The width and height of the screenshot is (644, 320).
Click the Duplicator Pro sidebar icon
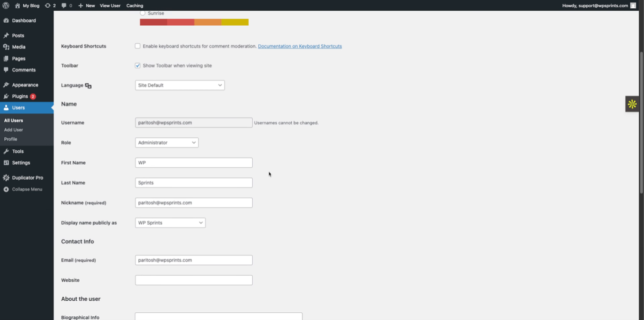click(6, 178)
